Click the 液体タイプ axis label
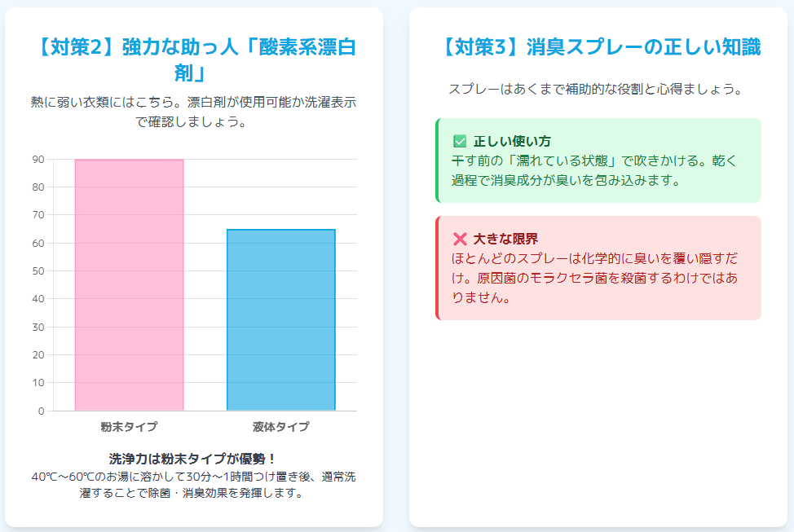Image resolution: width=794 pixels, height=532 pixels. click(281, 427)
